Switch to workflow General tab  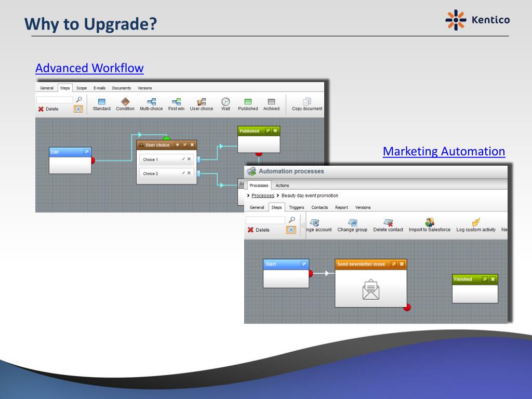[x=46, y=88]
